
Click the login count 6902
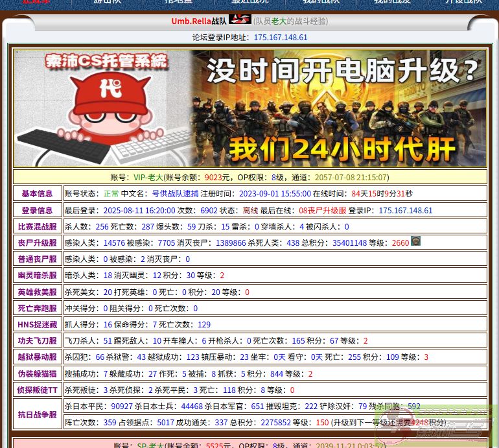(209, 211)
